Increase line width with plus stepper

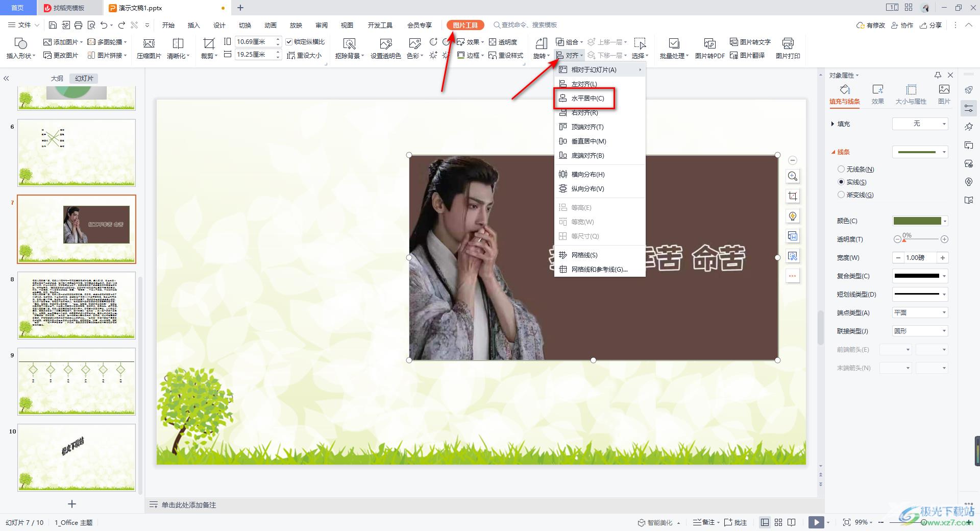943,257
